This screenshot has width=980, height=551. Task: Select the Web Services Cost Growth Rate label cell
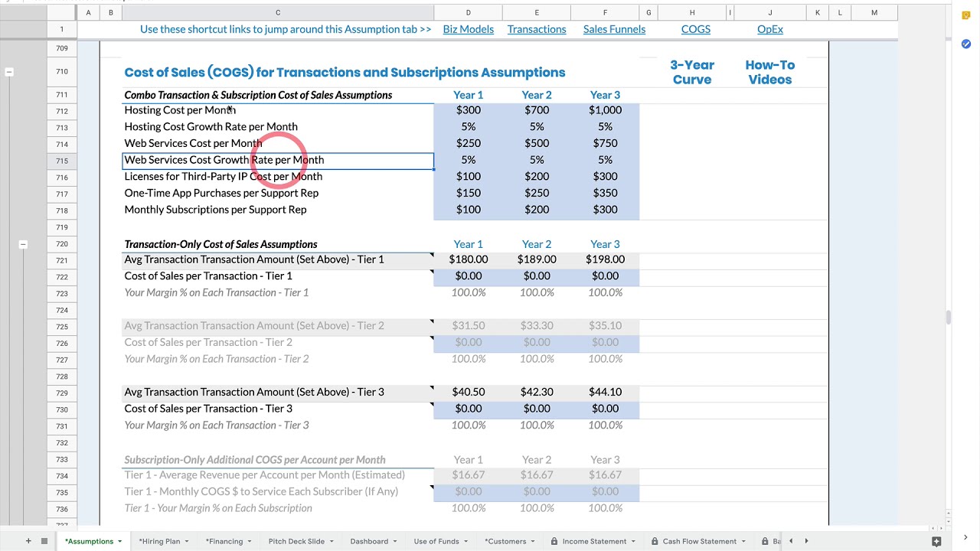(x=278, y=160)
